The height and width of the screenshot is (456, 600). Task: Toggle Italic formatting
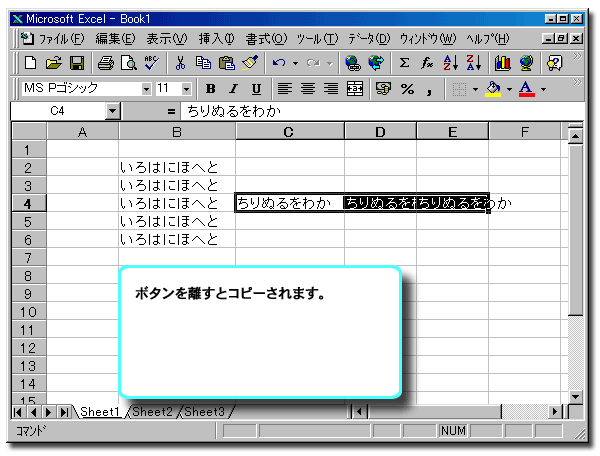tap(233, 89)
